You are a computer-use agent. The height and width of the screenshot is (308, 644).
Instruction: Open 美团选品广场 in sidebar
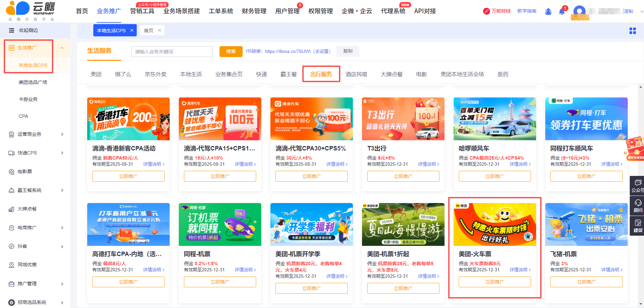[x=33, y=82]
